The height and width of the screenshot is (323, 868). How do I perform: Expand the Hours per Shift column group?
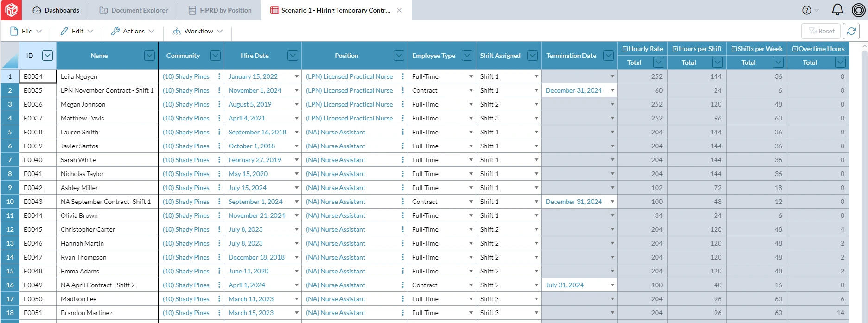[x=675, y=49]
